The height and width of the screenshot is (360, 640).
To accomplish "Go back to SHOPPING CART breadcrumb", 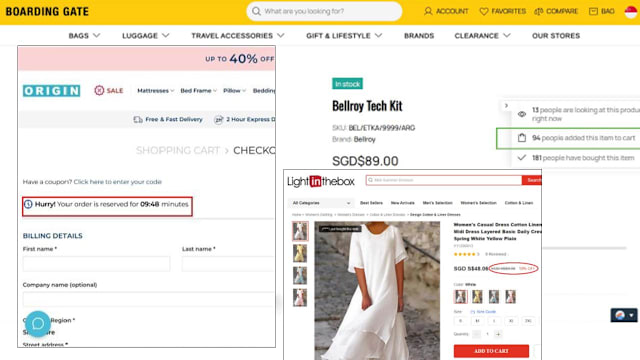I will coord(178,151).
